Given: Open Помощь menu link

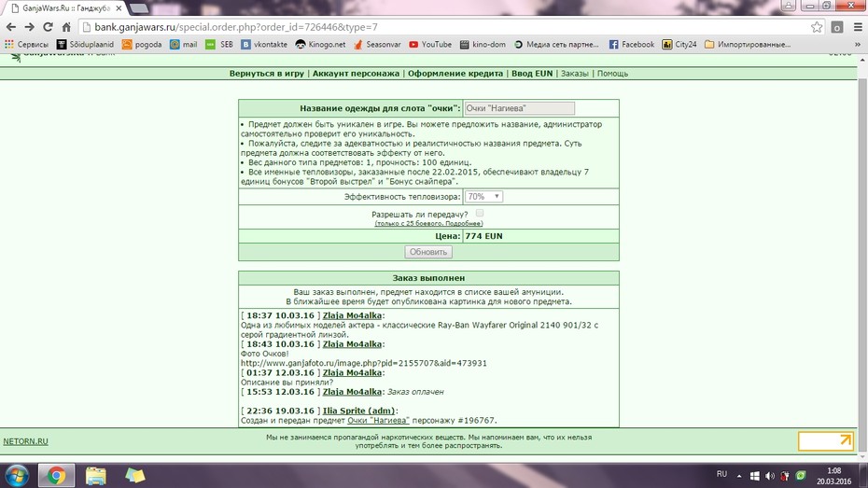Looking at the screenshot, I should click(612, 73).
